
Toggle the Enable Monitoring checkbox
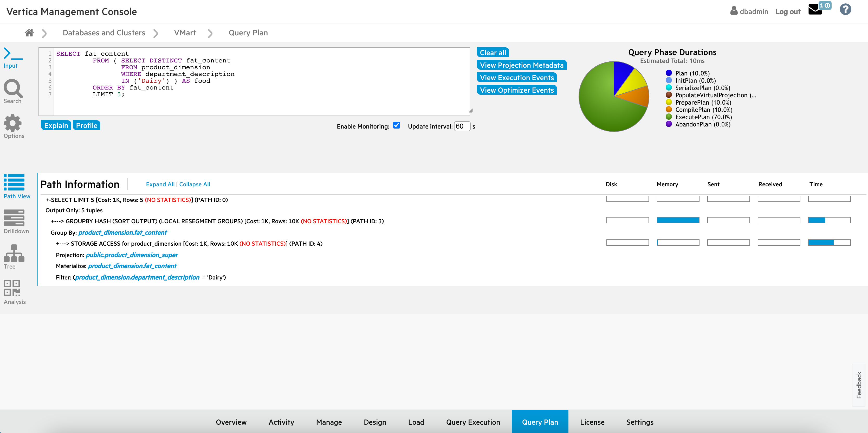click(x=396, y=125)
